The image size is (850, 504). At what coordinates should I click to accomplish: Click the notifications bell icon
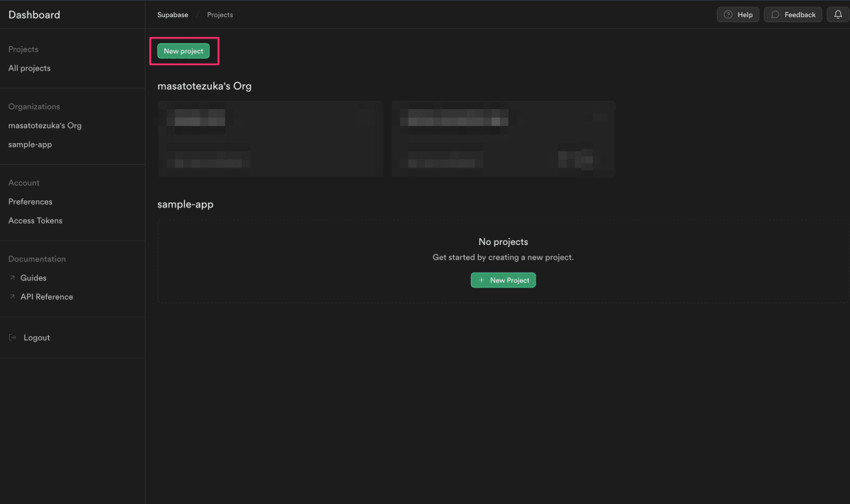[838, 15]
